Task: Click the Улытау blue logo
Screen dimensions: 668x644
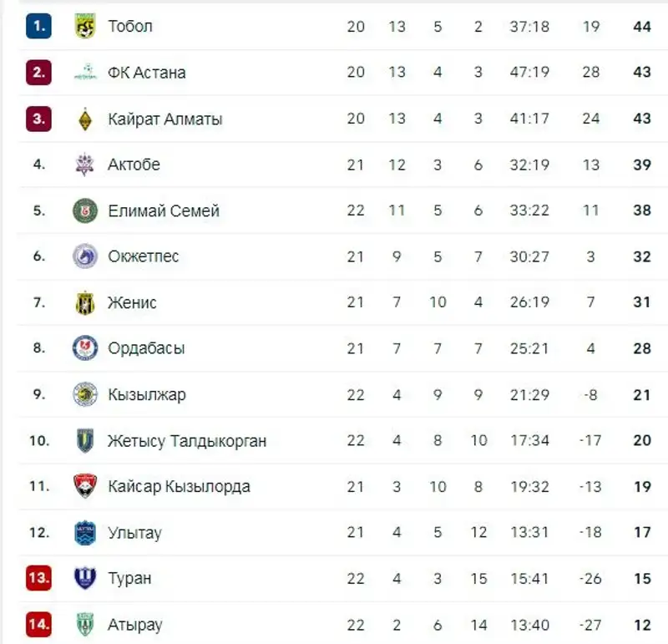Action: [85, 533]
